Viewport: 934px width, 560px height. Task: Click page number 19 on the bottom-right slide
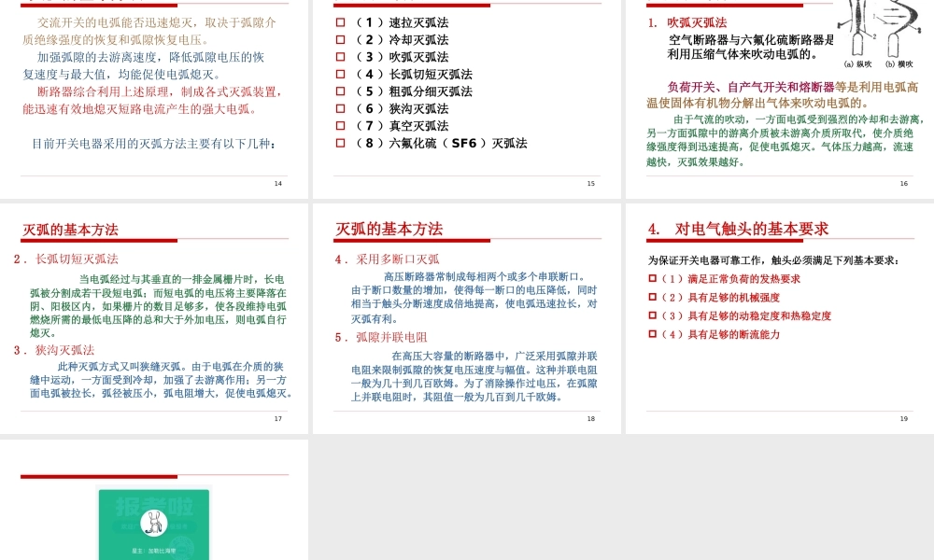tap(903, 418)
